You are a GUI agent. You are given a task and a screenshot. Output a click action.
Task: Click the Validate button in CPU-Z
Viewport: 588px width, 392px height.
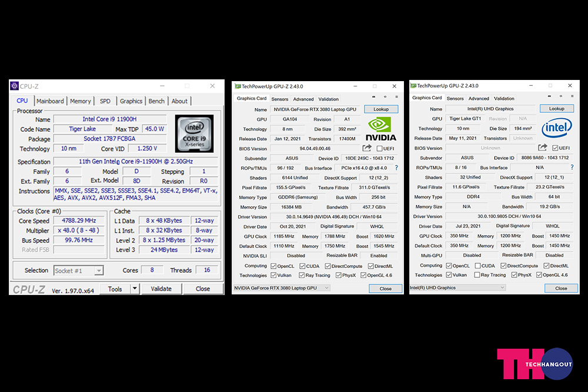pyautogui.click(x=161, y=289)
